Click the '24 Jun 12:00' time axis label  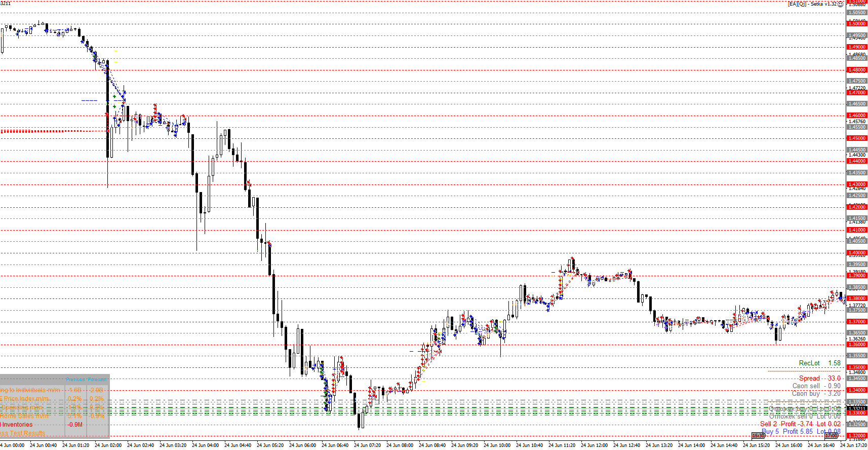(595, 445)
